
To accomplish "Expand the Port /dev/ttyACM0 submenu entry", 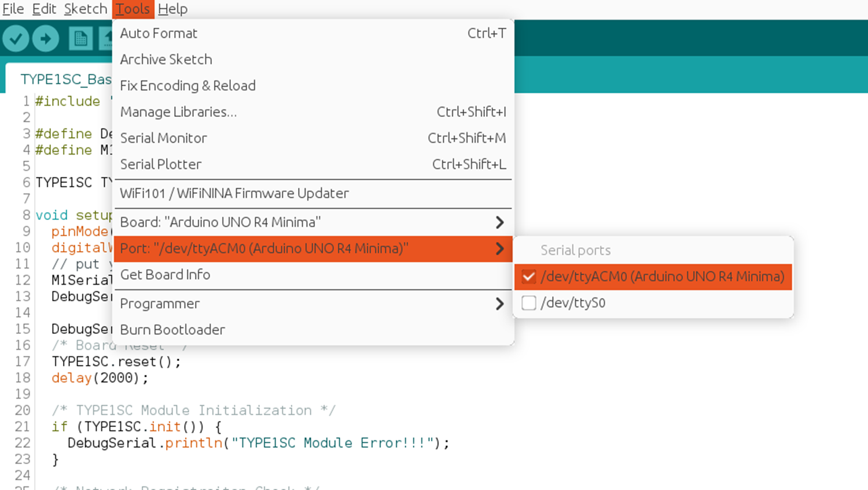I will click(313, 249).
